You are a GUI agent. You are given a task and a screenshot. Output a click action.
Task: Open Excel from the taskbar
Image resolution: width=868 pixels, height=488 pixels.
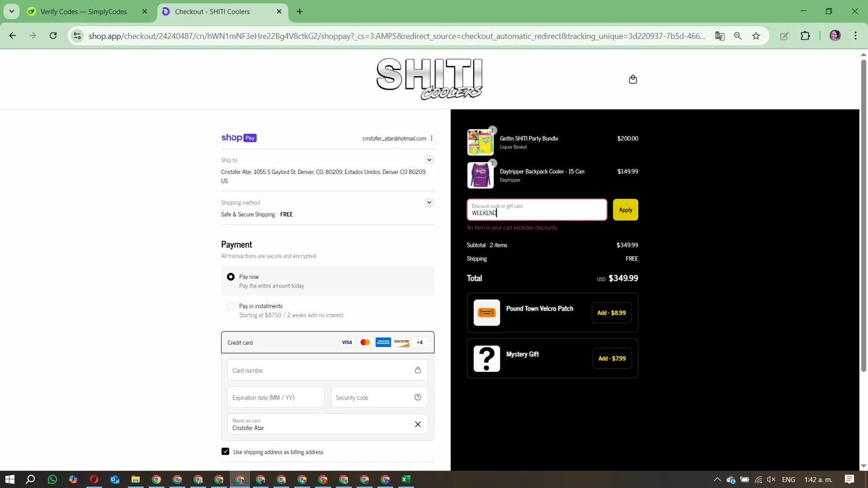point(406,479)
